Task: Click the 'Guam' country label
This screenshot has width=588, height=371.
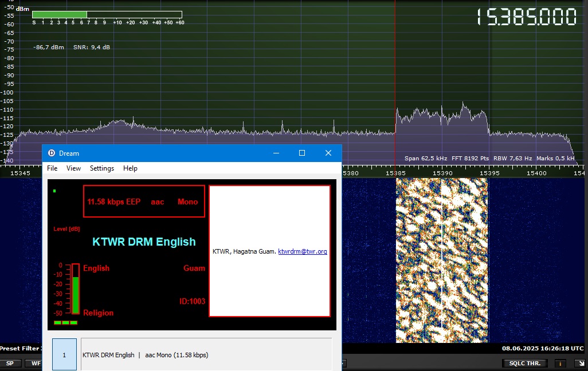Action: click(x=194, y=268)
